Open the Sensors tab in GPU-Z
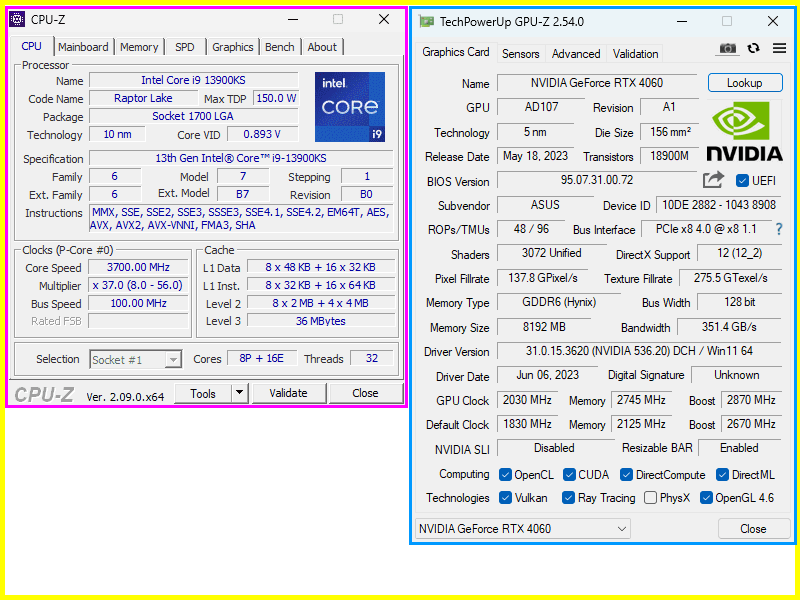This screenshot has height=600, width=800. point(520,54)
